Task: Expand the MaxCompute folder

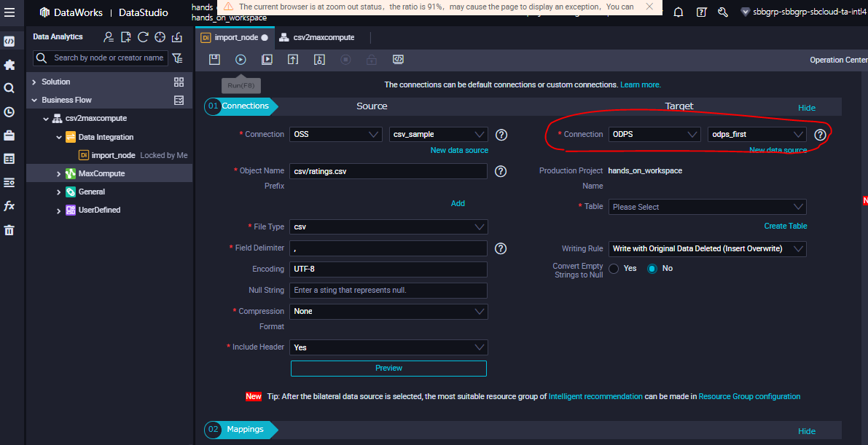Action: click(x=59, y=174)
